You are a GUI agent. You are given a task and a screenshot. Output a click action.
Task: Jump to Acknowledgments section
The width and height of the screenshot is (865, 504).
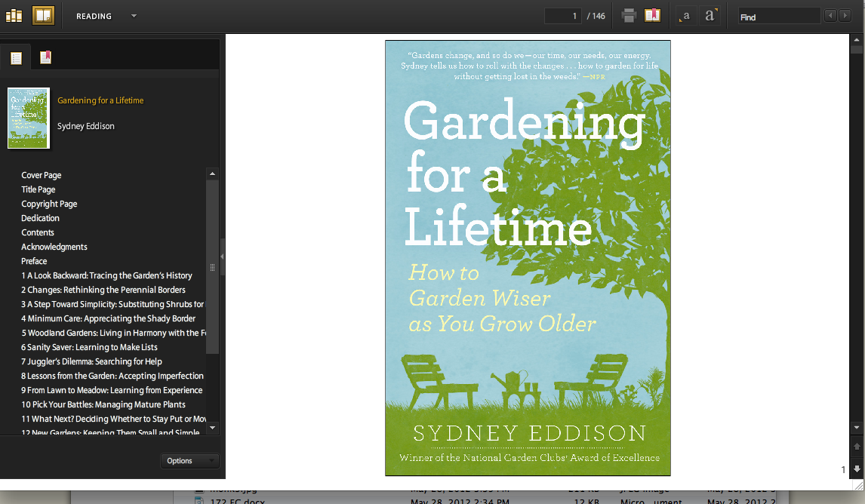pos(54,247)
